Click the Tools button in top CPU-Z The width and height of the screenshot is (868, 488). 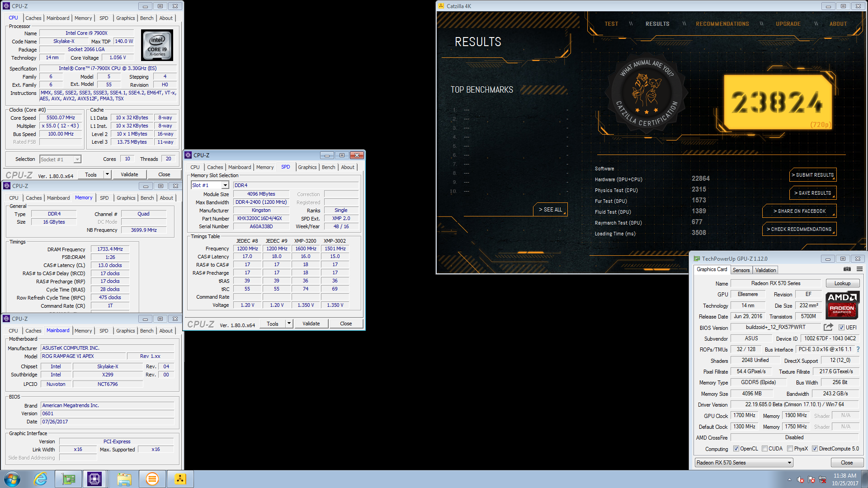coord(91,174)
